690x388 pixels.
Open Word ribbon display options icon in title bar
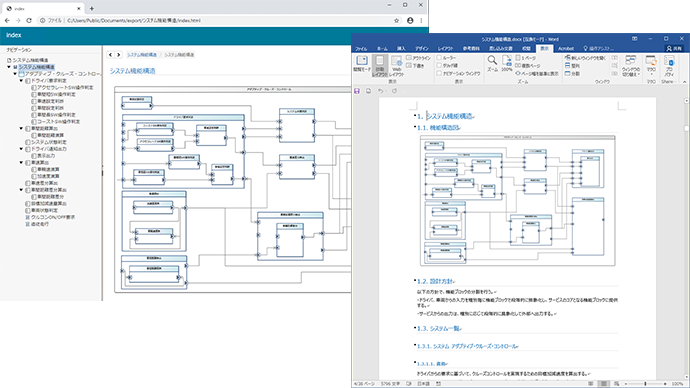tap(635, 39)
